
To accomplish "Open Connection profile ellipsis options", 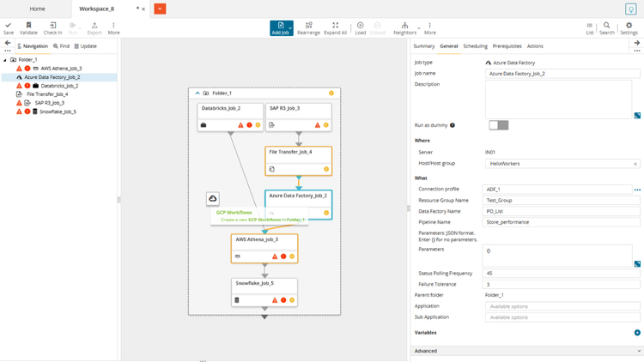I will click(637, 190).
